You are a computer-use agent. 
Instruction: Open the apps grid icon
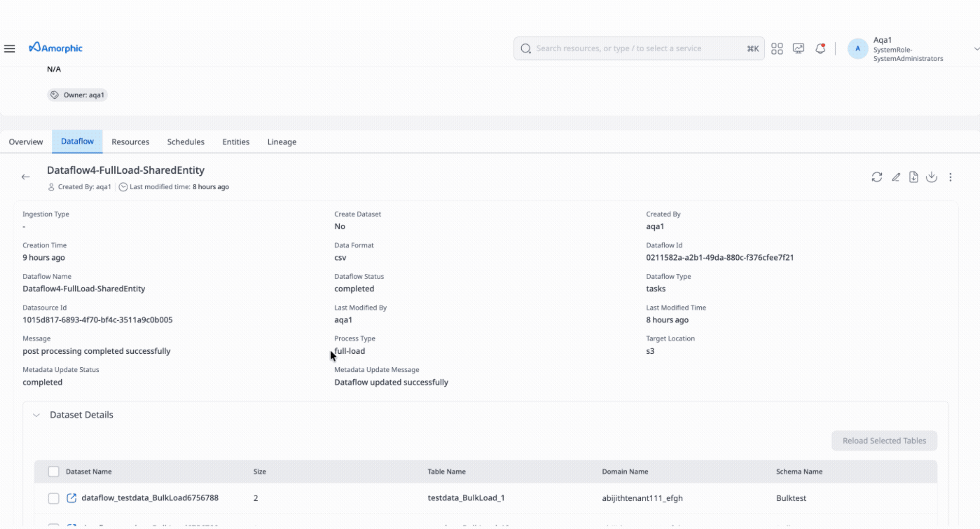click(777, 49)
